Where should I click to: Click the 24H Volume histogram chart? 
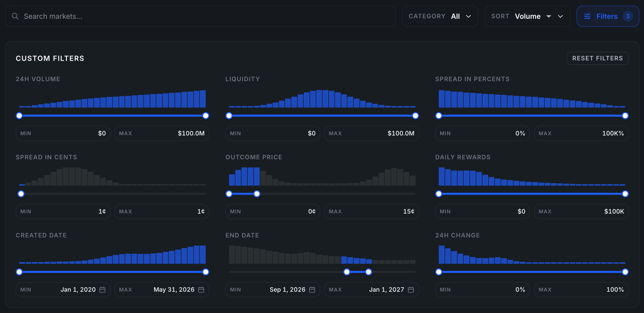112,99
